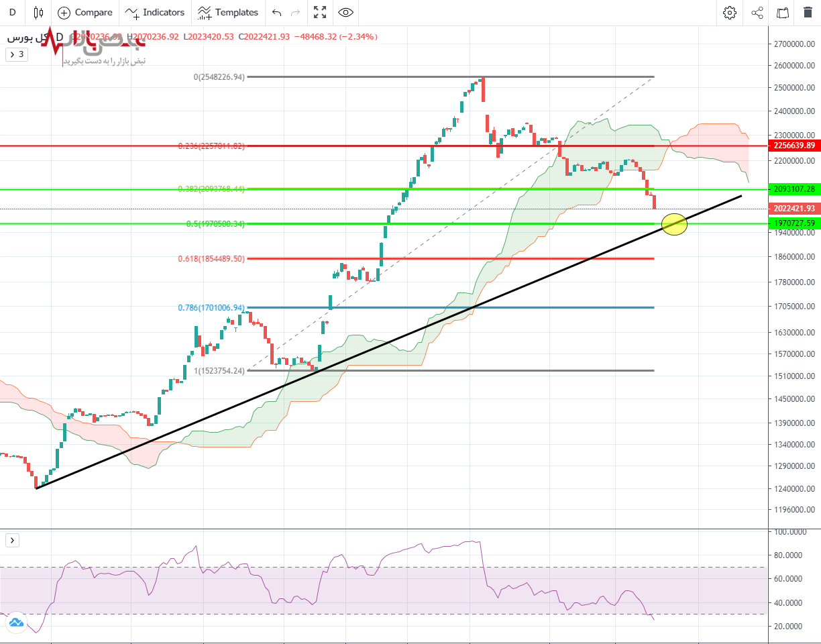Open the Indicators menu

point(156,12)
